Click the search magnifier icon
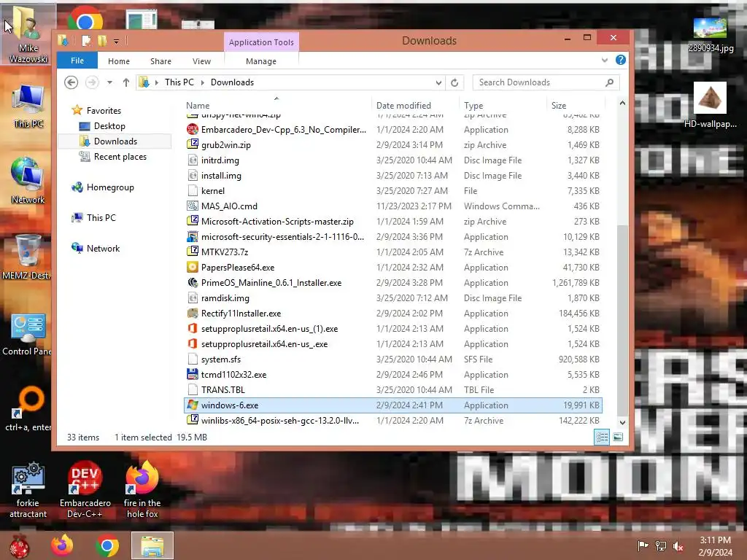747x560 pixels. pyautogui.click(x=609, y=82)
